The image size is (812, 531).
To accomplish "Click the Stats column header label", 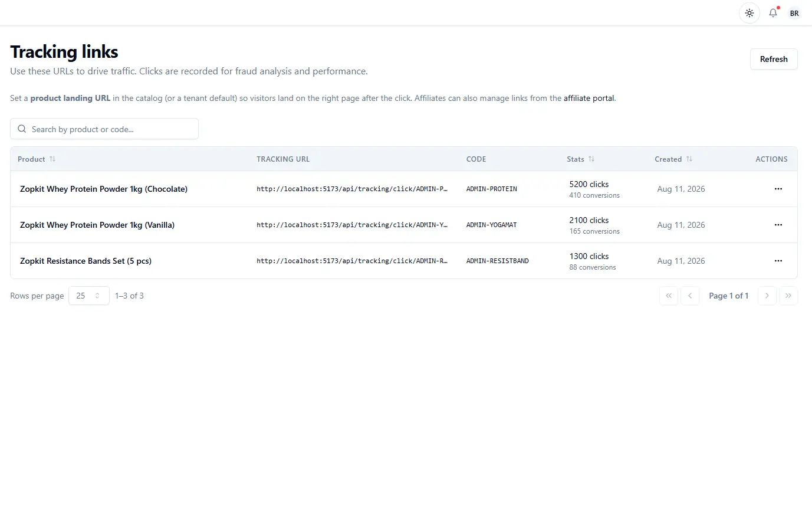I will [x=576, y=159].
